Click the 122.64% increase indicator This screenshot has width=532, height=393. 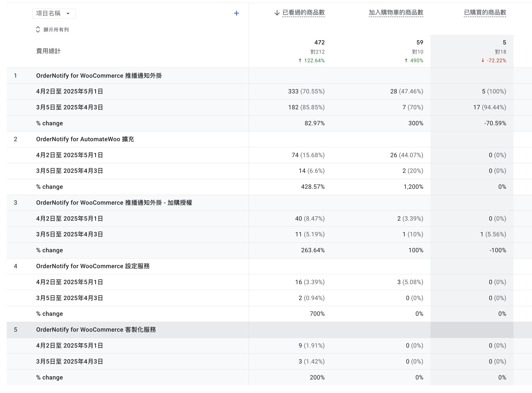pyautogui.click(x=312, y=61)
